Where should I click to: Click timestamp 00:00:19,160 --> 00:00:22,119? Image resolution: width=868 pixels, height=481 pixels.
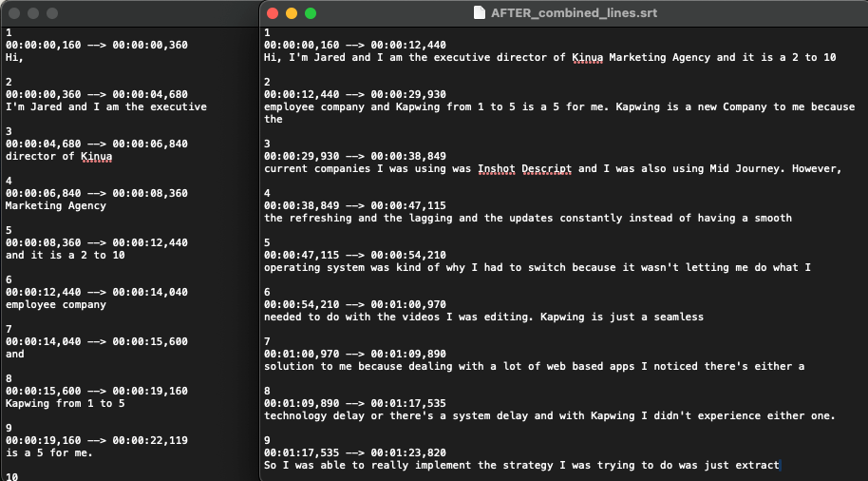(x=97, y=440)
